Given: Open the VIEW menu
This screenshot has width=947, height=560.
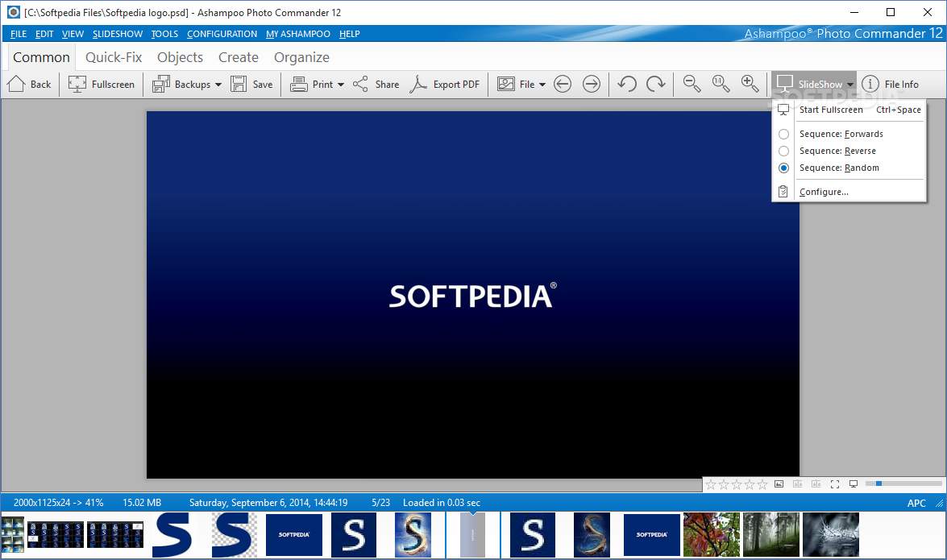Looking at the screenshot, I should (73, 34).
